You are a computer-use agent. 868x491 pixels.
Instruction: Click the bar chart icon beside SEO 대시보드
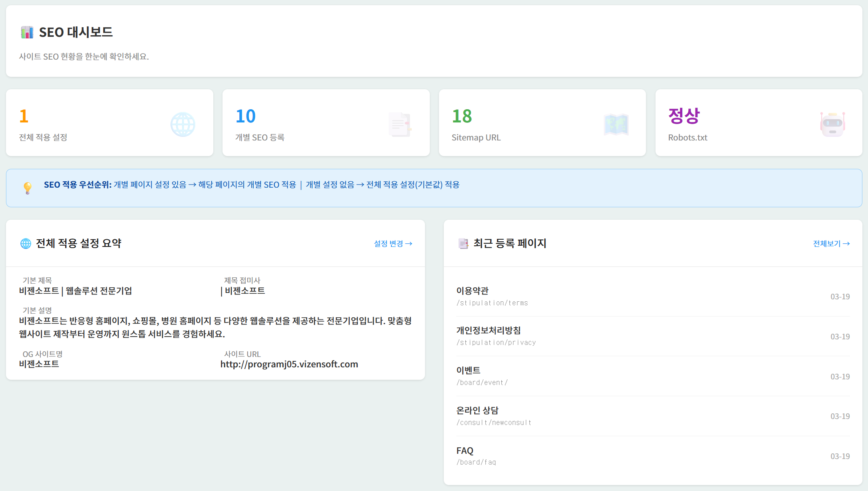27,32
